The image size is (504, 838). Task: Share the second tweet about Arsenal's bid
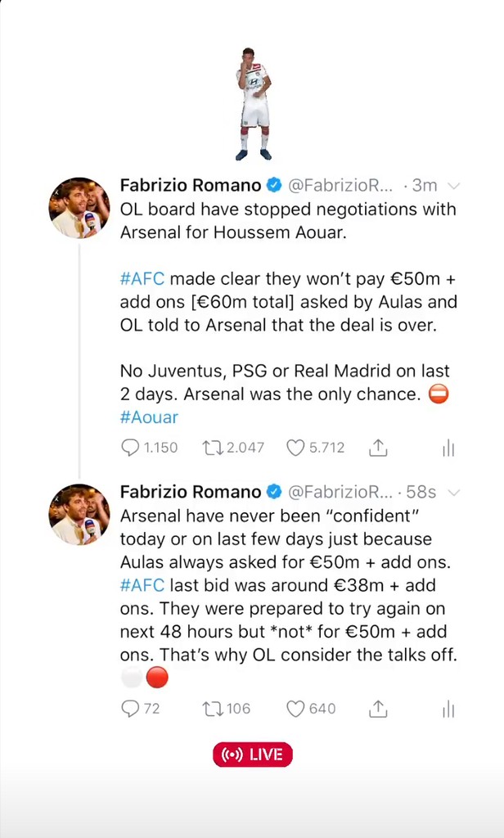[x=378, y=709]
